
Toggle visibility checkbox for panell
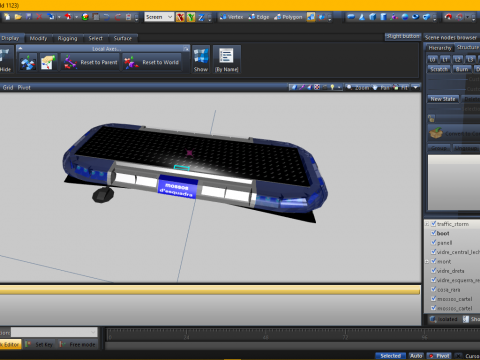[433, 242]
